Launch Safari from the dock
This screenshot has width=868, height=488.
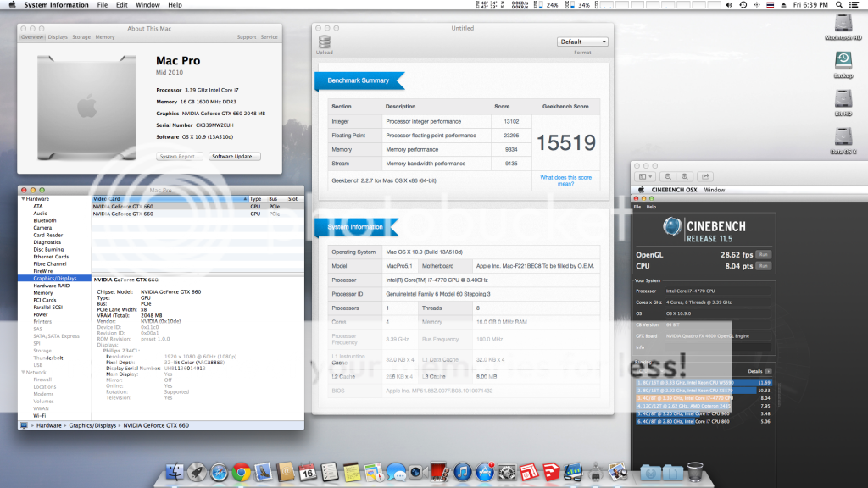(219, 472)
